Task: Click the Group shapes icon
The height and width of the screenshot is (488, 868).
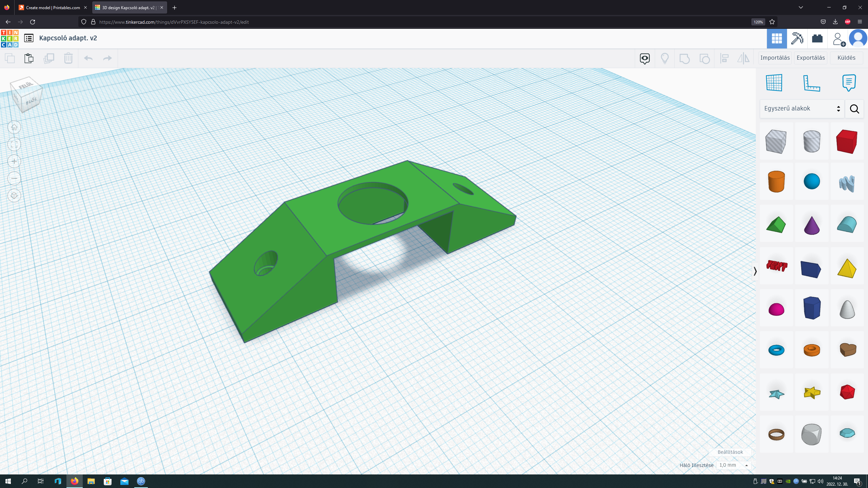Action: [x=685, y=58]
